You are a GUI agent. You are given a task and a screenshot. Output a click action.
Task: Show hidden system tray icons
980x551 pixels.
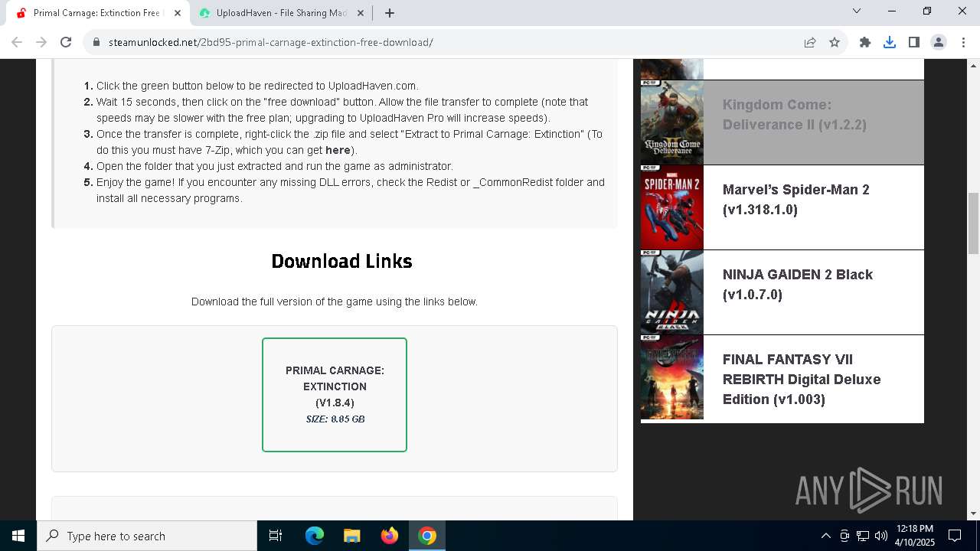point(825,536)
